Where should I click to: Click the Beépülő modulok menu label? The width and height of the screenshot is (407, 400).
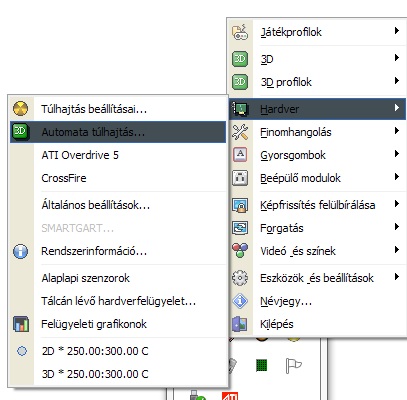(300, 178)
